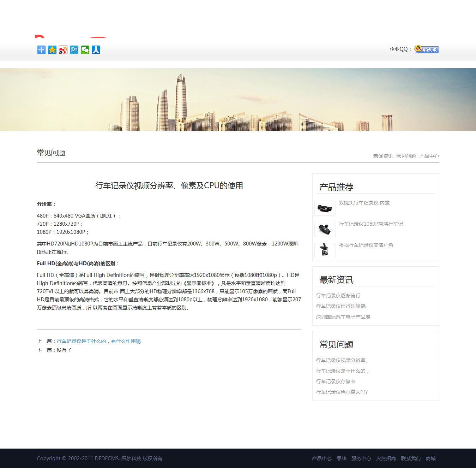The width and height of the screenshot is (476, 468).
Task: Share to Tencent Weibo icon
Action: point(74,50)
